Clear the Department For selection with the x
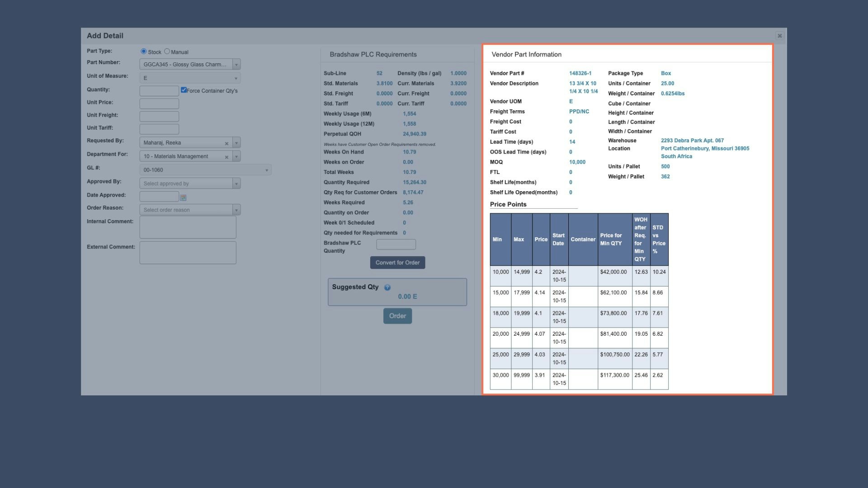This screenshot has width=868, height=488. tap(227, 156)
